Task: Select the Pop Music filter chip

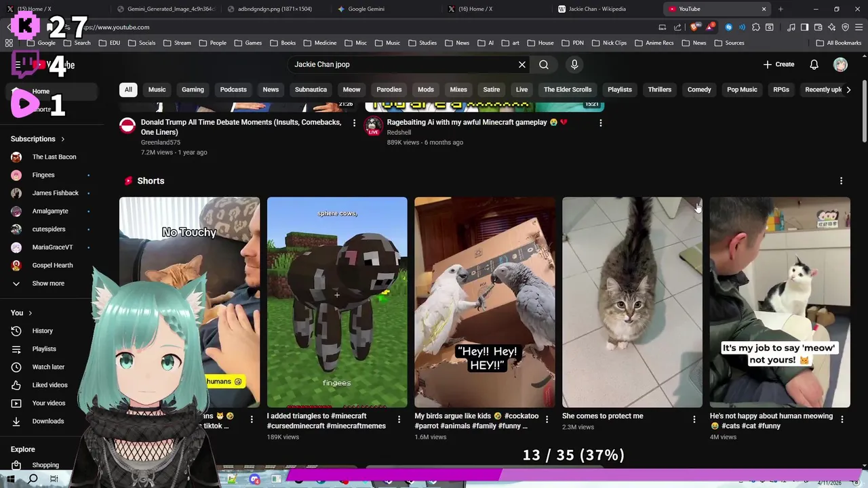Action: [x=742, y=89]
